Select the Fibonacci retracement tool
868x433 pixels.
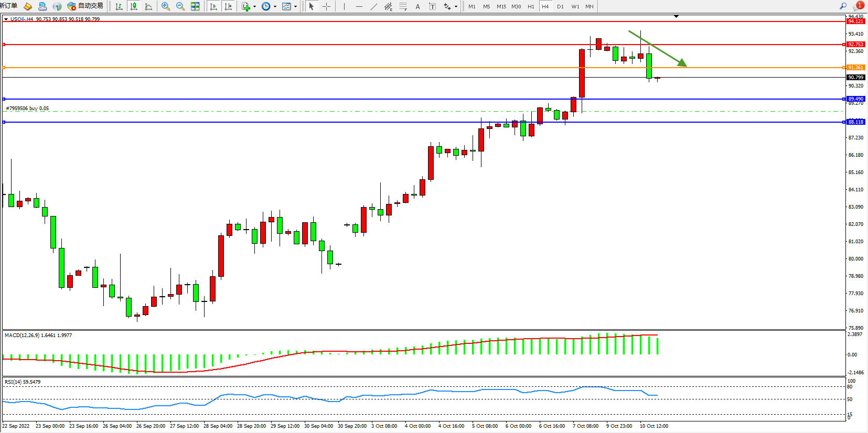(403, 6)
